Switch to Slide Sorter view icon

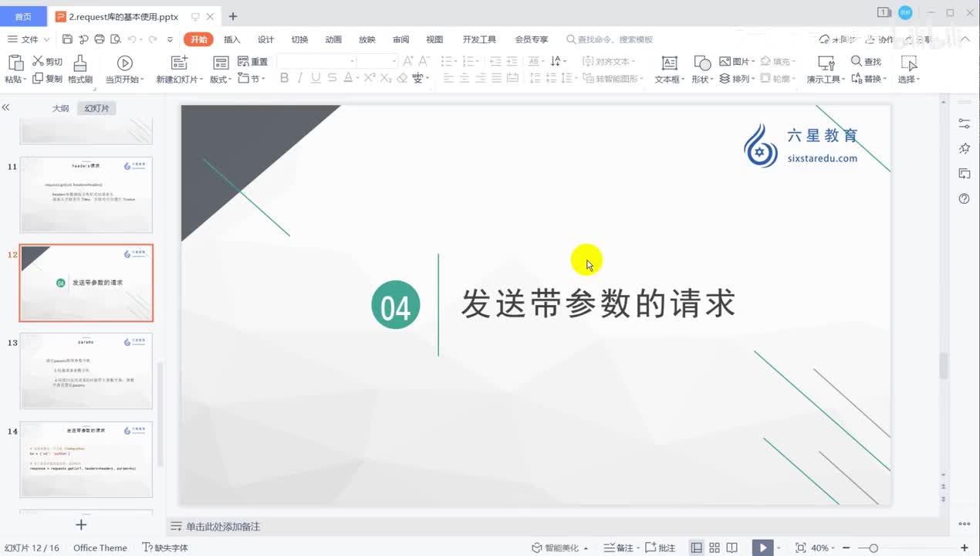click(715, 548)
